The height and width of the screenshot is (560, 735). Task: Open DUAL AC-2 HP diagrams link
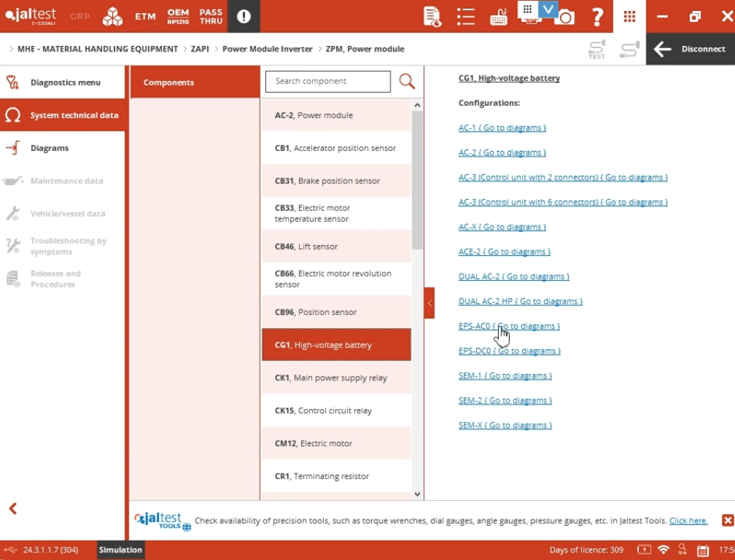521,301
